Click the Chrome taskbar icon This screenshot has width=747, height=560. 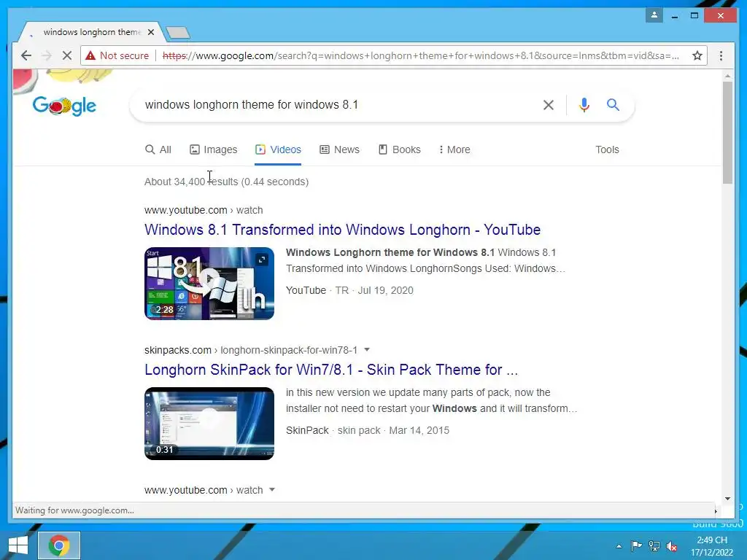[59, 545]
